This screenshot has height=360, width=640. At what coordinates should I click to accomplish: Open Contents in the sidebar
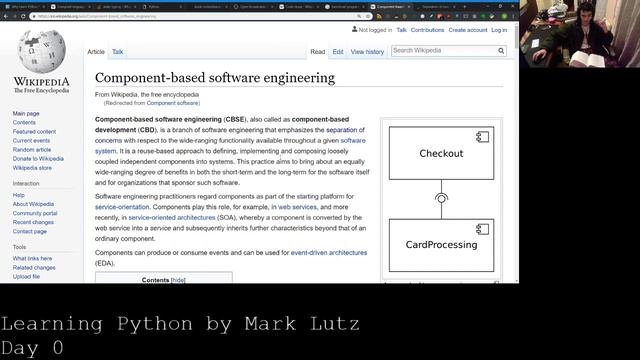point(24,122)
